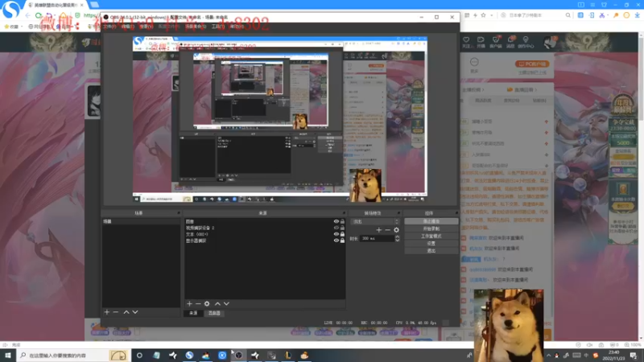The height and width of the screenshot is (362, 644).
Task: Click PC客户端 button on webpage
Action: (532, 64)
